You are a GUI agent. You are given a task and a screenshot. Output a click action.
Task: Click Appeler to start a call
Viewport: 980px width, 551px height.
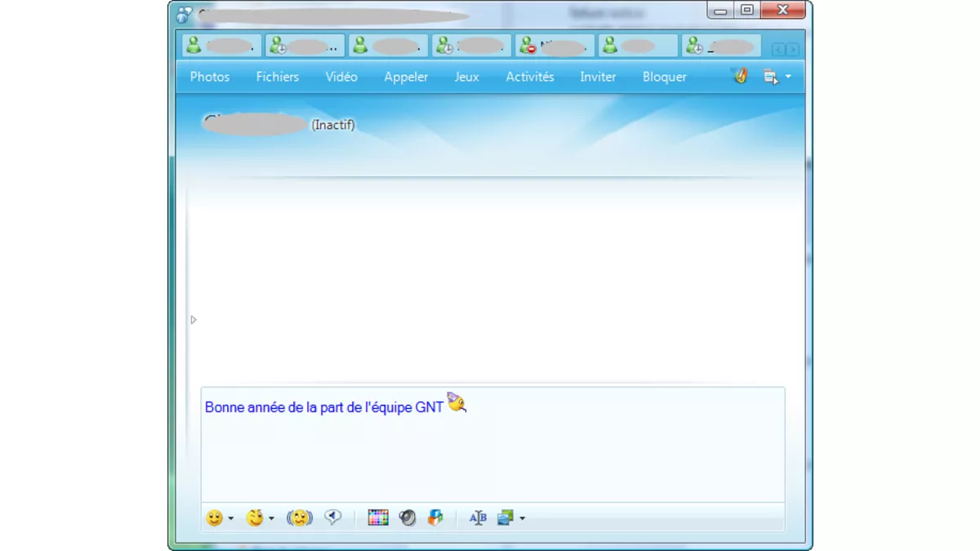click(x=406, y=76)
